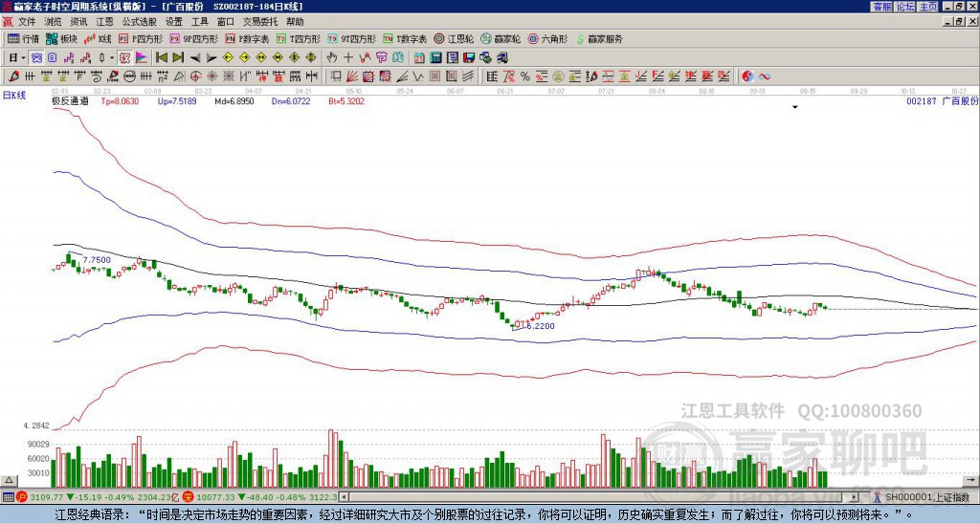Click the Bt=5.3202 indicator value
This screenshot has height=524, width=980.
tap(346, 101)
